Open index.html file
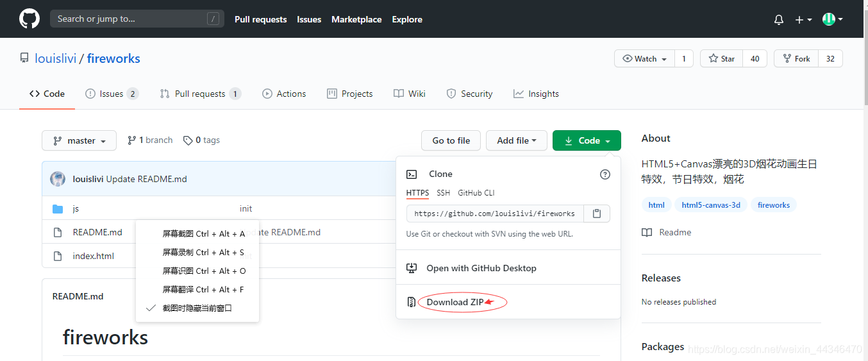 [94, 256]
